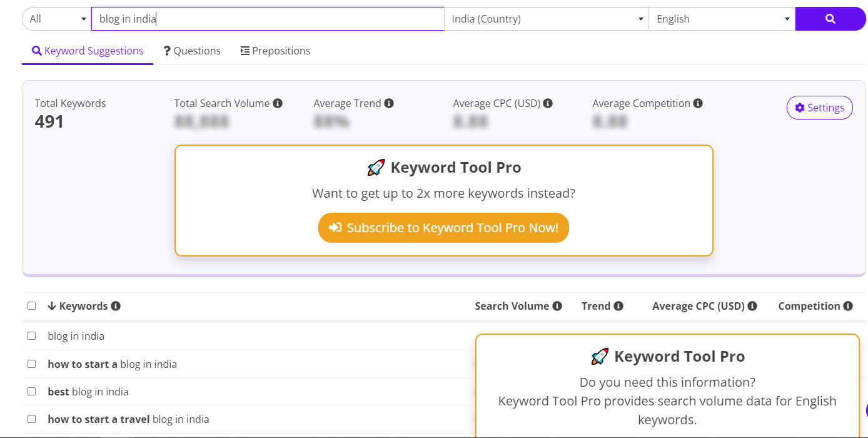The image size is (868, 438).
Task: Open the Settings button
Action: [x=819, y=108]
